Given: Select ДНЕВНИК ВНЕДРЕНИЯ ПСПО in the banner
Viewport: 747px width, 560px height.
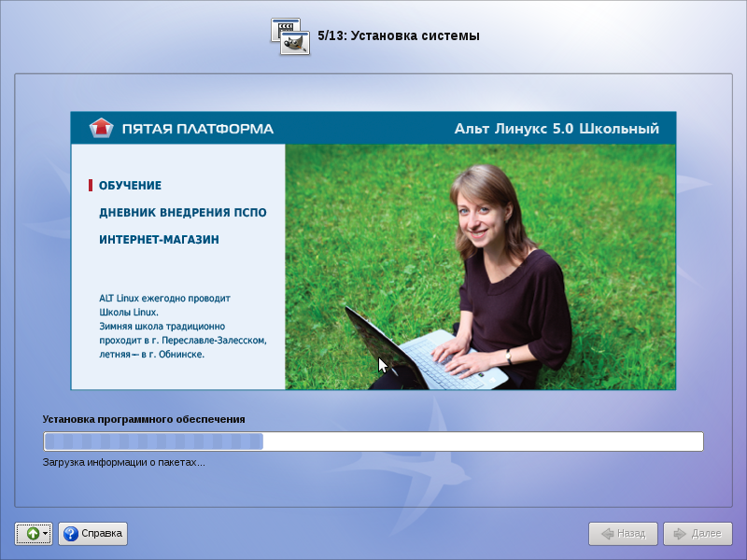Looking at the screenshot, I should 182,213.
